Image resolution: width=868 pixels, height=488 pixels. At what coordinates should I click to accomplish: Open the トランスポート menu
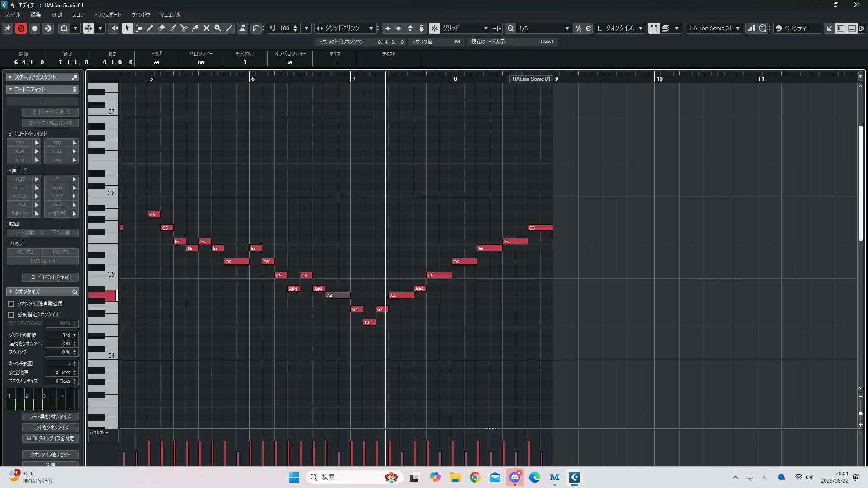click(108, 14)
